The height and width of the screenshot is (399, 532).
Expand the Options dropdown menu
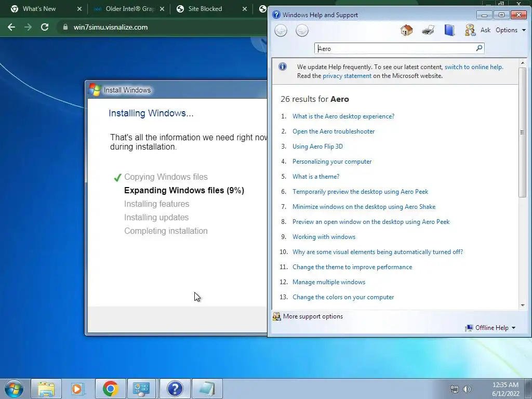pyautogui.click(x=511, y=30)
